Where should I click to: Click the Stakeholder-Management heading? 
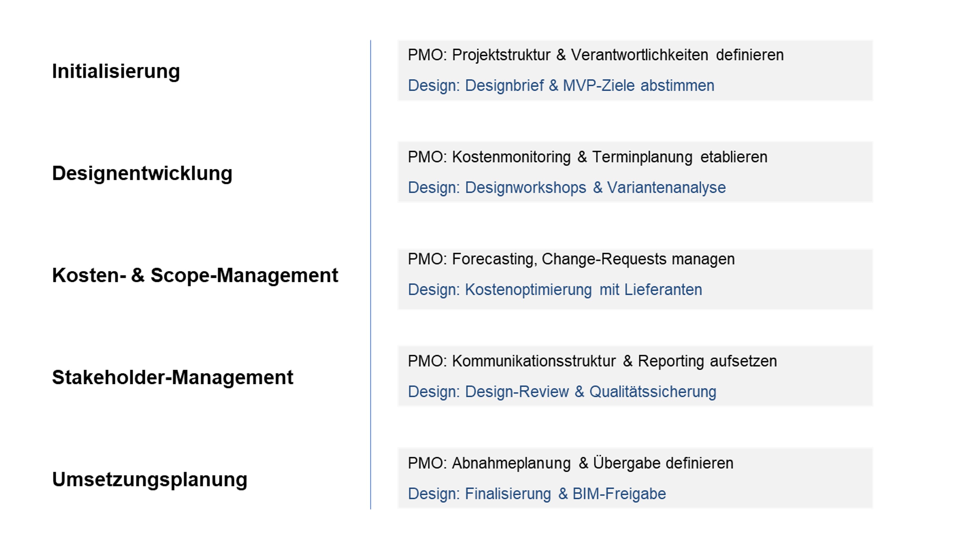click(172, 377)
